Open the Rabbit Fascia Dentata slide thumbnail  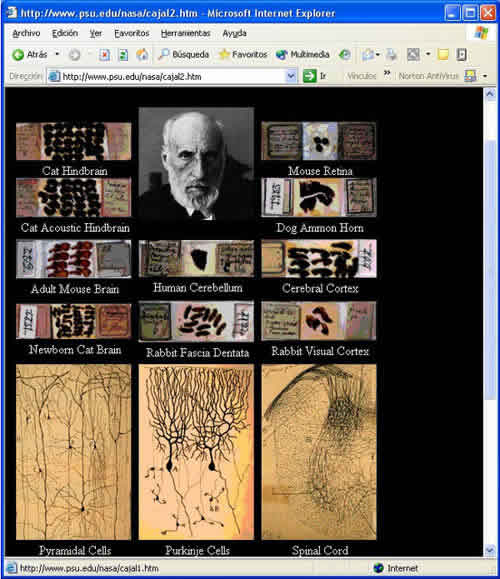[196, 321]
